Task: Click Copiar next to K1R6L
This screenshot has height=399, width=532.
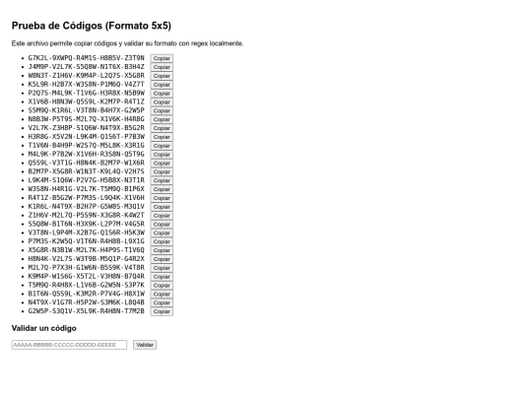Action: point(162,207)
